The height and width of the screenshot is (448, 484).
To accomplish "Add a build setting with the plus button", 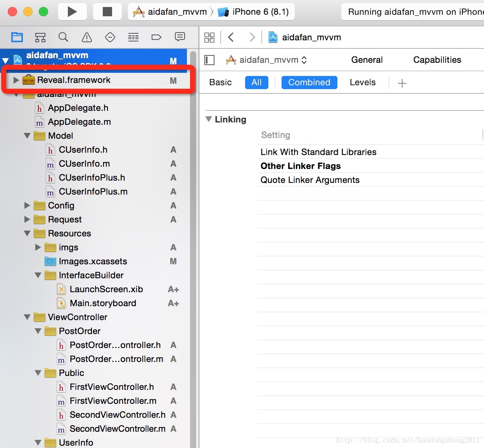I will [x=402, y=83].
